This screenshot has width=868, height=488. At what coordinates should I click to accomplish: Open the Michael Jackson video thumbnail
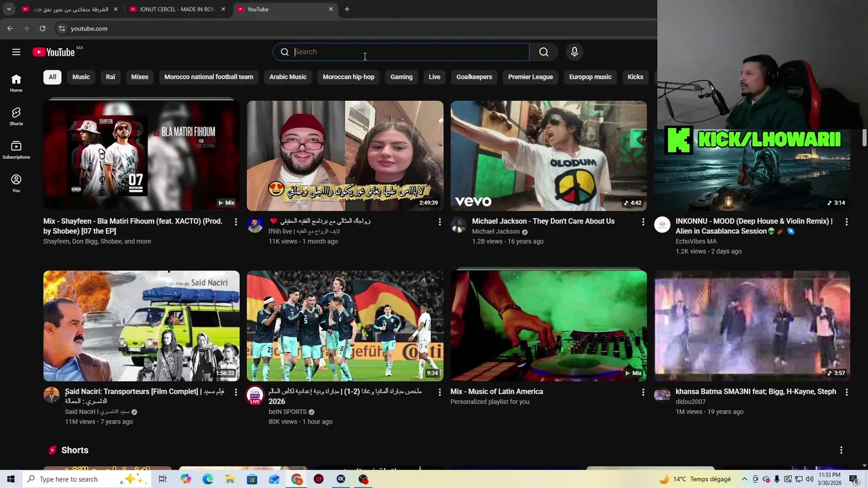pos(549,156)
